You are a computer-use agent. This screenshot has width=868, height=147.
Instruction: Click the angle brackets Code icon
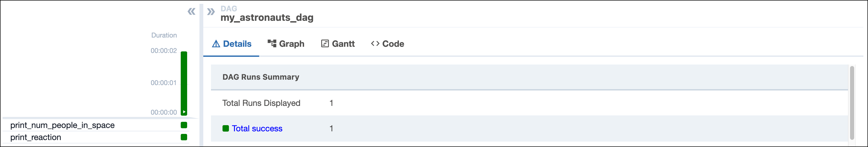click(x=375, y=44)
